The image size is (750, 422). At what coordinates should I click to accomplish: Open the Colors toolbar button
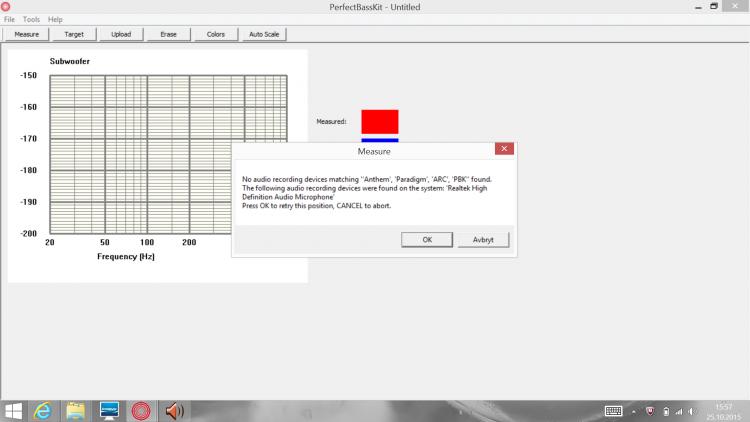(x=216, y=34)
